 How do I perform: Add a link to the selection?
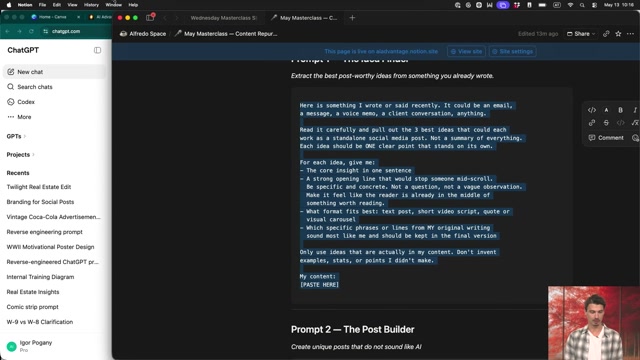pyautogui.click(x=592, y=122)
